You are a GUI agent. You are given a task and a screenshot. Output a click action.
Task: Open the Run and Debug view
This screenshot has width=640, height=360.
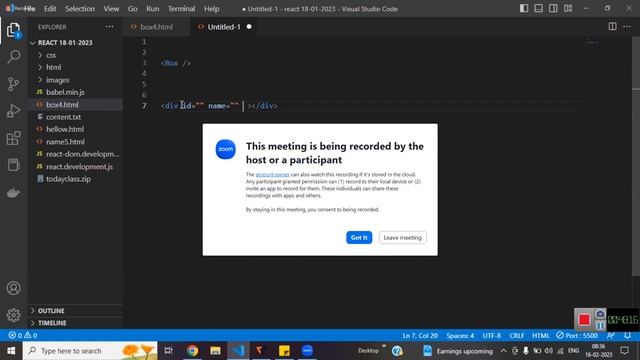click(x=13, y=111)
